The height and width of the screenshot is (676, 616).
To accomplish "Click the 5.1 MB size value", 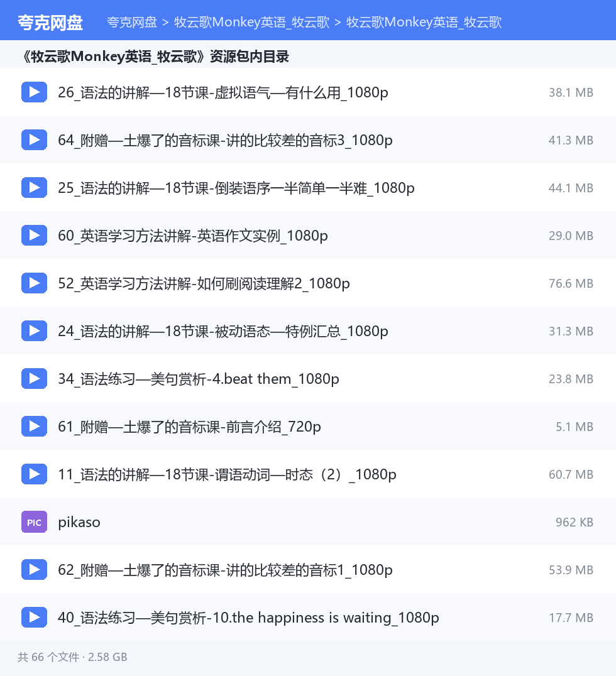I will 574,427.
